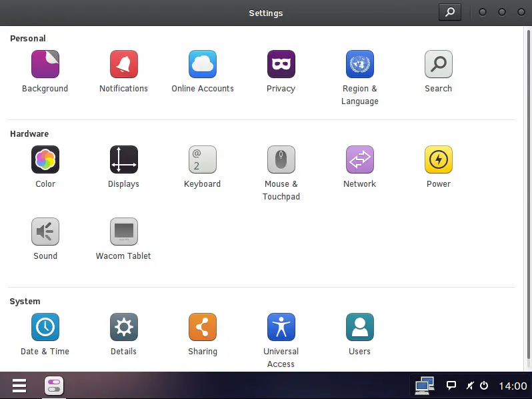Open the Background settings panel
The image size is (532, 399).
pyautogui.click(x=45, y=65)
